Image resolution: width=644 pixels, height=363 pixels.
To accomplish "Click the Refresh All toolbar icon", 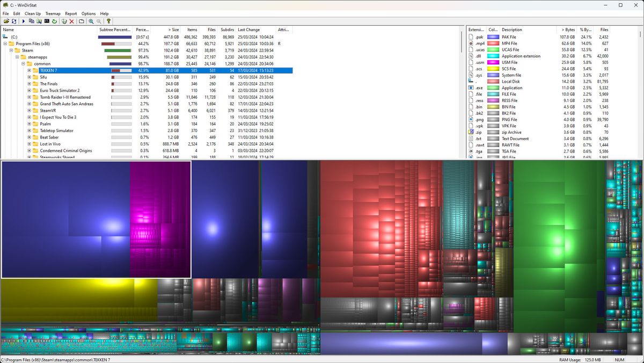I will (14, 21).
